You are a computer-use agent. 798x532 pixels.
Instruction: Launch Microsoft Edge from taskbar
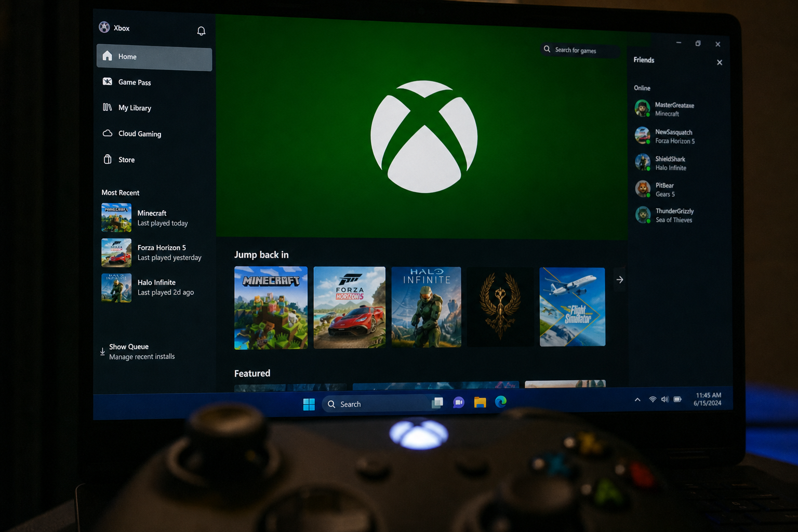pyautogui.click(x=501, y=401)
